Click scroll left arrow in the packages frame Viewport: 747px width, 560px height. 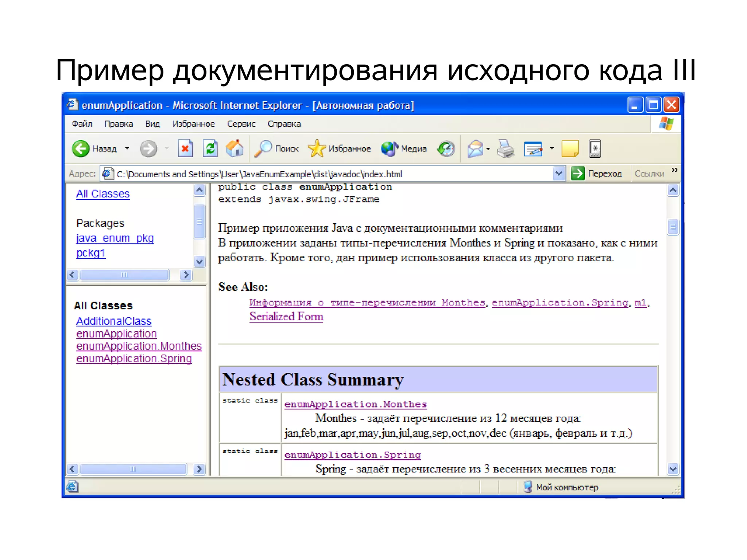tap(72, 275)
